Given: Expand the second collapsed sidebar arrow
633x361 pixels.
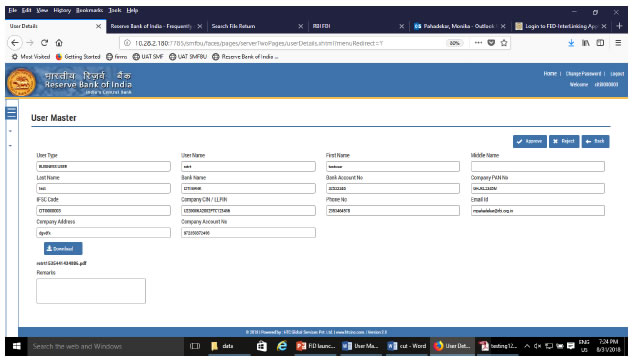Looking at the screenshot, I should (x=10, y=146).
